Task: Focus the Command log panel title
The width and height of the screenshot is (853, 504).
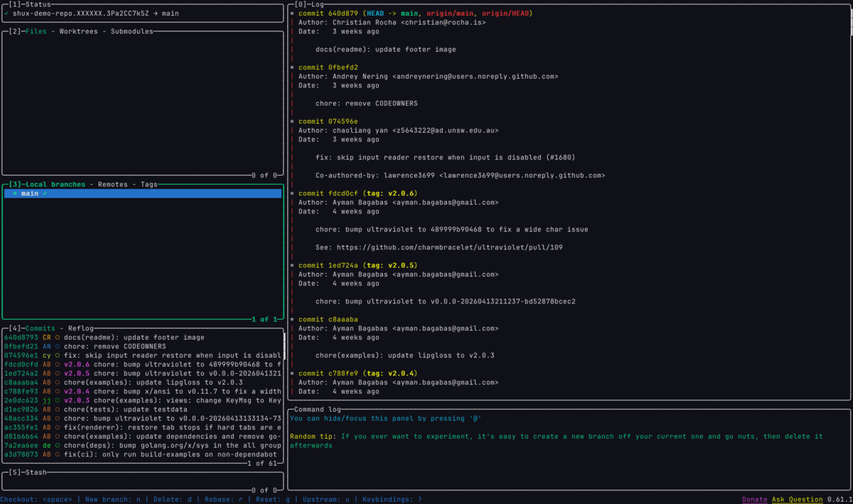Action: (317, 409)
